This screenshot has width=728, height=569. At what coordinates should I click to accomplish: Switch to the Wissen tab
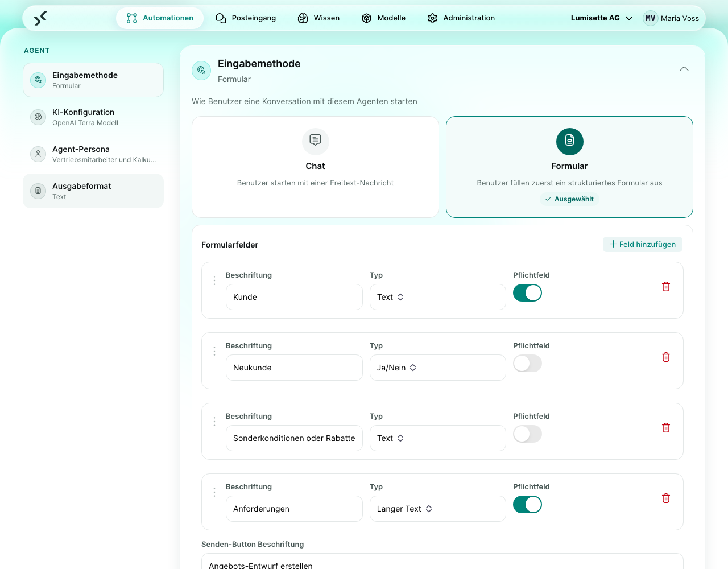tap(318, 18)
